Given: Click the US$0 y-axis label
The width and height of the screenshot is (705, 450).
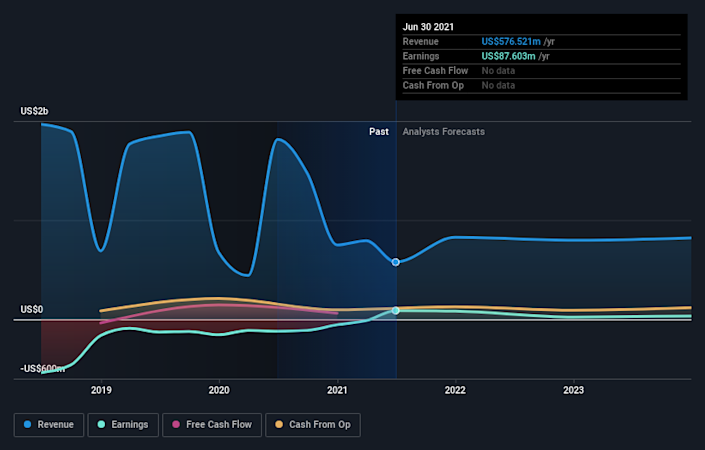Looking at the screenshot, I should [30, 309].
